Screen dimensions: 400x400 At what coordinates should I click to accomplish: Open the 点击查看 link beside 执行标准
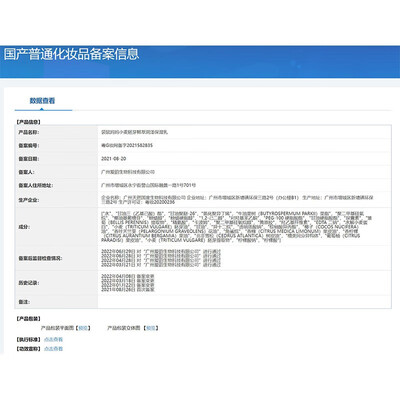(x=53, y=340)
